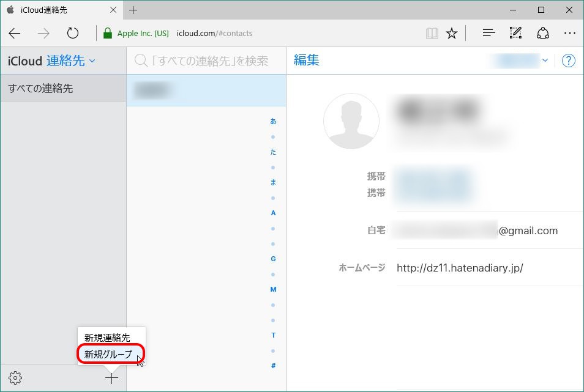This screenshot has width=584, height=392.
Task: Open a new browser tab with plus
Action: [133, 10]
